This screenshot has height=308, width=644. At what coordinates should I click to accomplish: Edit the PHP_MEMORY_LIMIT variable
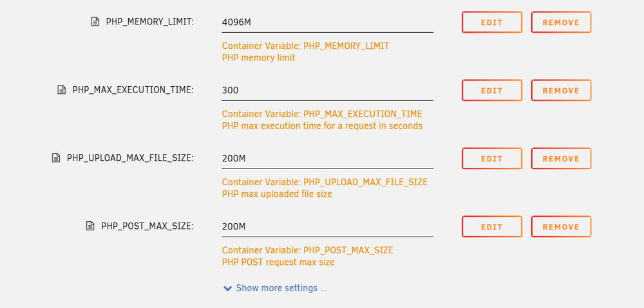491,22
